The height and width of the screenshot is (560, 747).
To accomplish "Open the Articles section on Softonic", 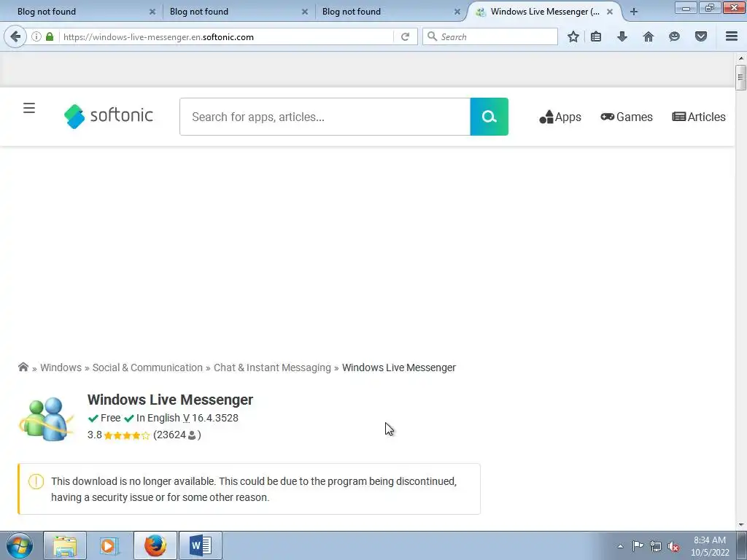I will tap(699, 117).
